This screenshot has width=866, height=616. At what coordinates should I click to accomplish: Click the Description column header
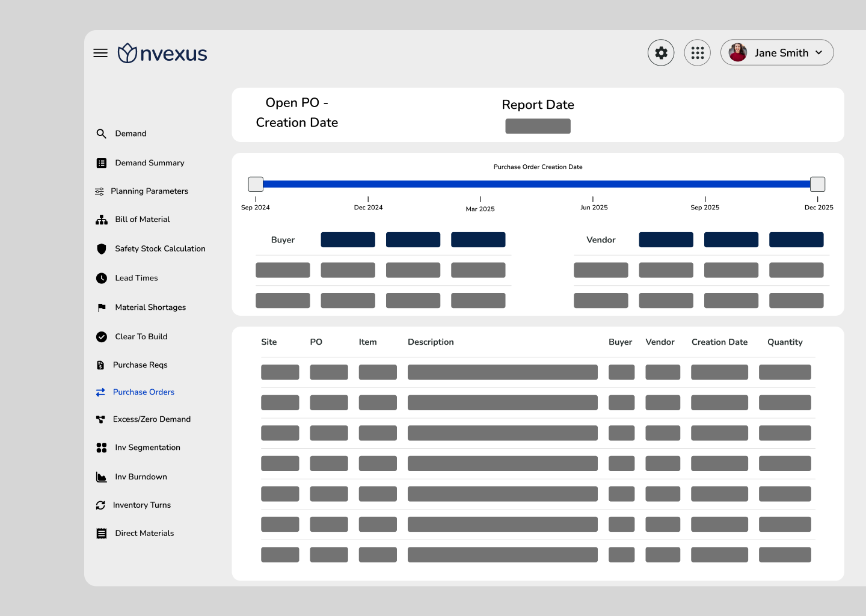click(x=431, y=342)
